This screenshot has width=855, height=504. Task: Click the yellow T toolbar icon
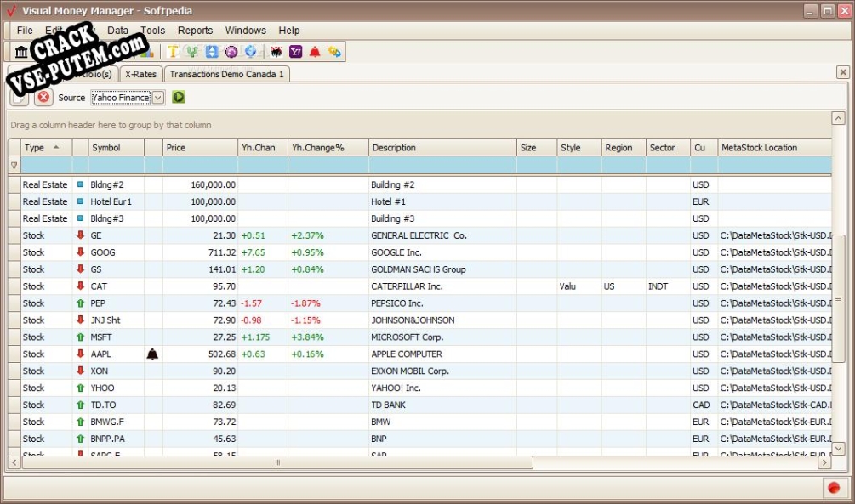[x=173, y=52]
